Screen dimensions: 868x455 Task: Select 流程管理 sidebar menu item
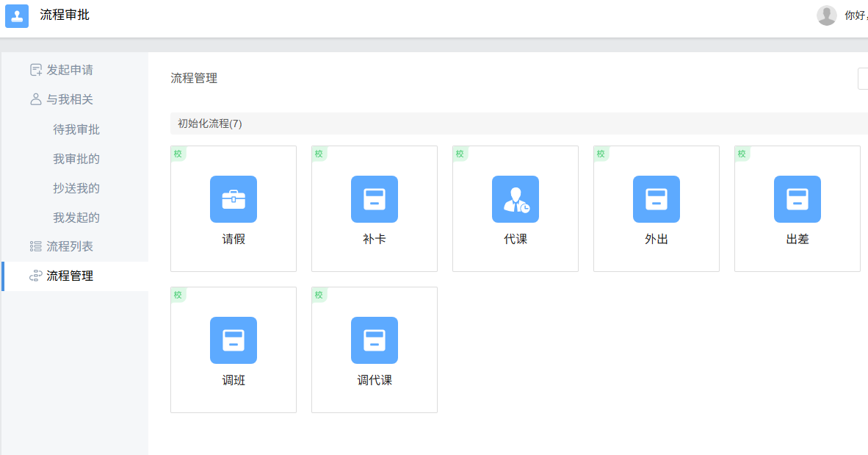pos(70,276)
